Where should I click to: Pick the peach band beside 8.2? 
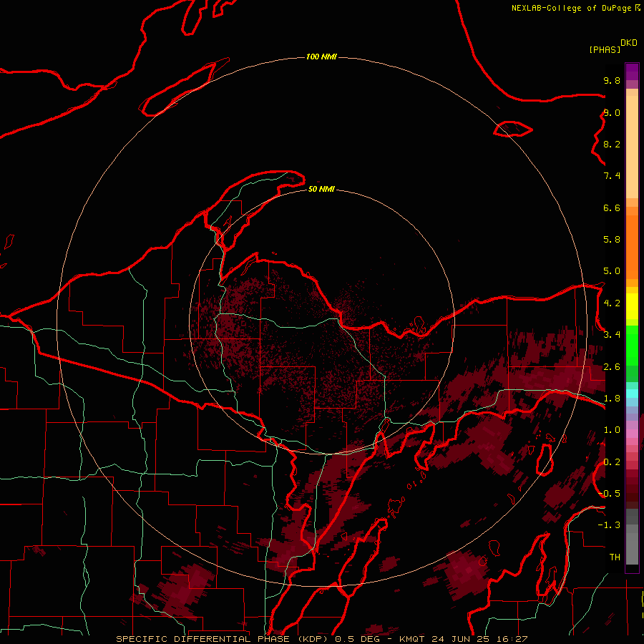click(632, 147)
